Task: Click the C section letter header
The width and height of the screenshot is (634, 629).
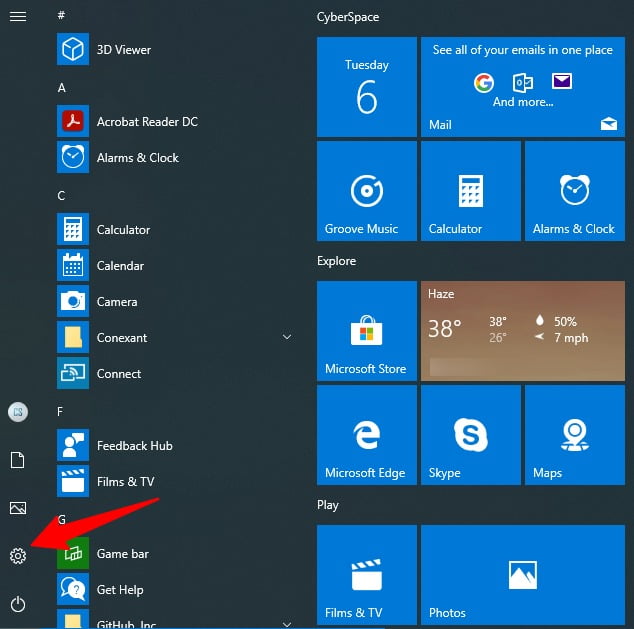Action: [x=61, y=195]
